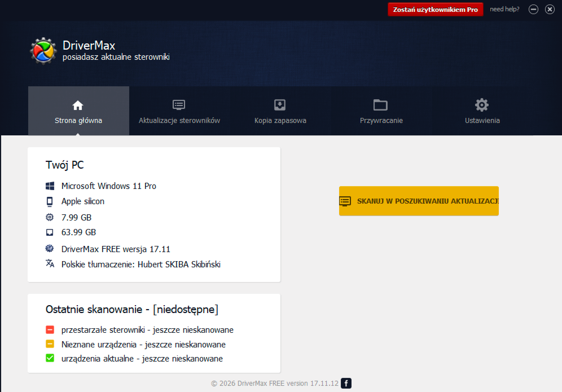Click red icon for przestarzałe sterowniki
The height and width of the screenshot is (392, 562).
[x=50, y=330]
